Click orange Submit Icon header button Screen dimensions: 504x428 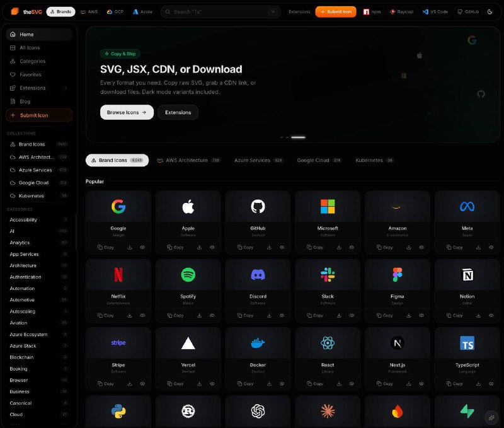pyautogui.click(x=336, y=11)
